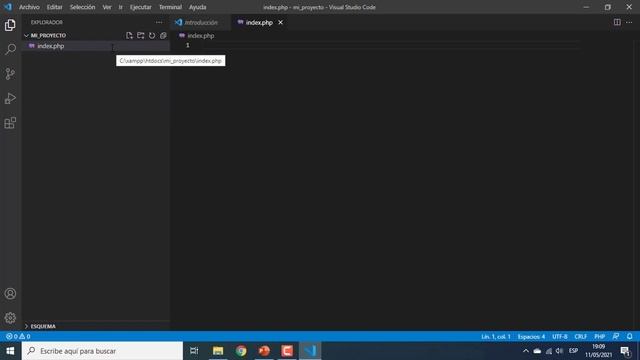640x360 pixels.
Task: Click the Visual Studio Code logo icon
Action: (8, 7)
